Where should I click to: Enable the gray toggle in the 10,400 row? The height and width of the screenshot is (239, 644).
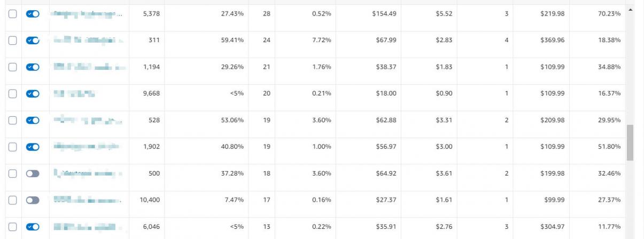(33, 200)
